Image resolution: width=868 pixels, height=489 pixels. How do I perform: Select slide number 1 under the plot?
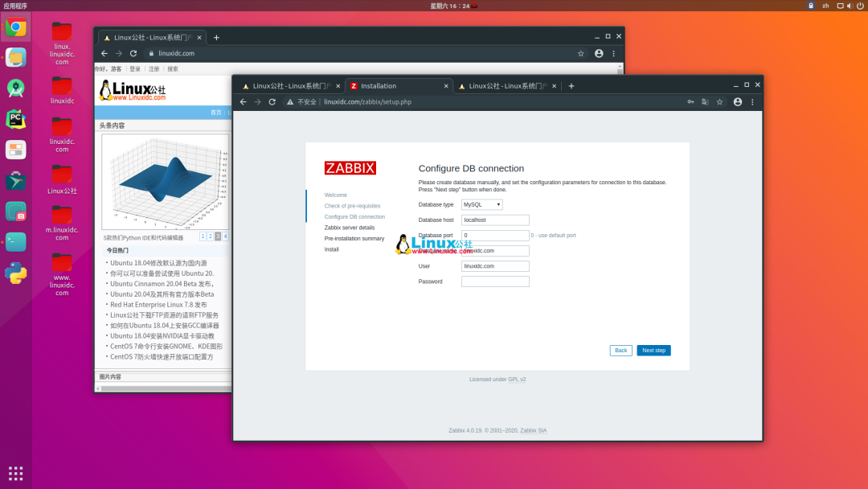(203, 236)
